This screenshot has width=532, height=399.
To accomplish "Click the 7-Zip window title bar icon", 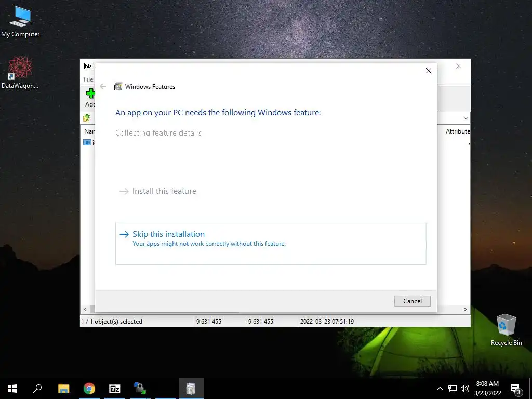I will click(x=88, y=66).
